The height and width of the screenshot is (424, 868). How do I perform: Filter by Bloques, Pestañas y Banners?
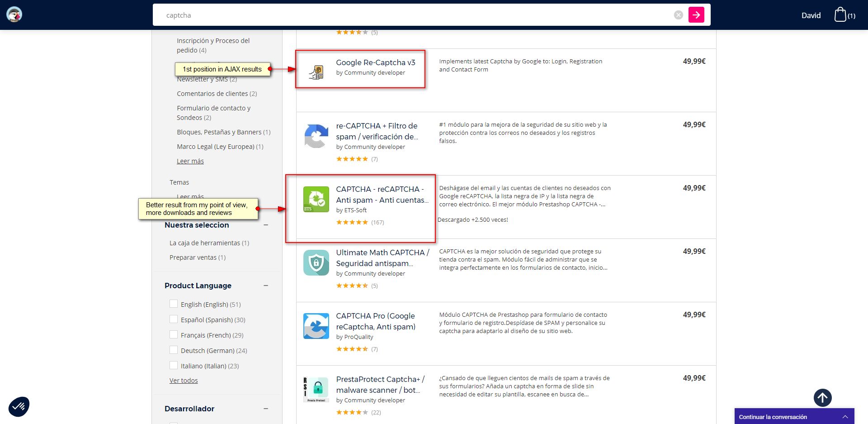pyautogui.click(x=224, y=132)
